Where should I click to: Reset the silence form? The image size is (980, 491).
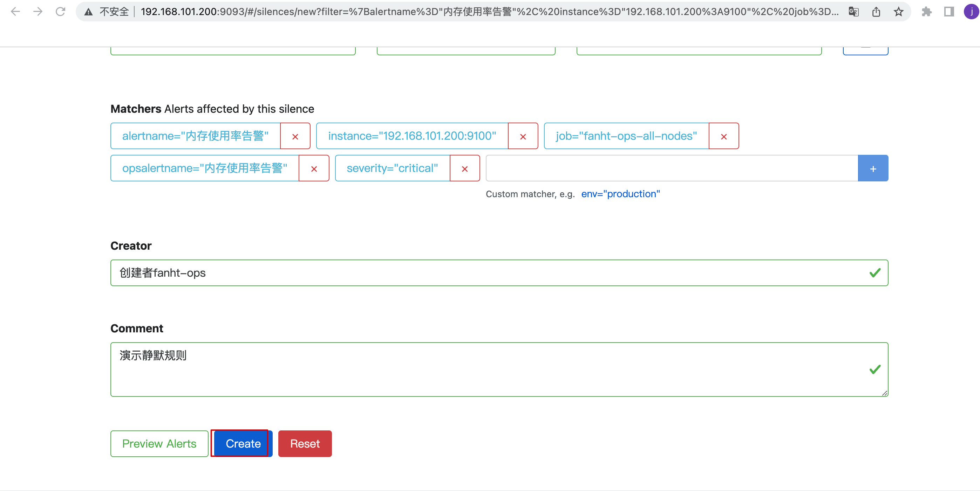pos(305,443)
